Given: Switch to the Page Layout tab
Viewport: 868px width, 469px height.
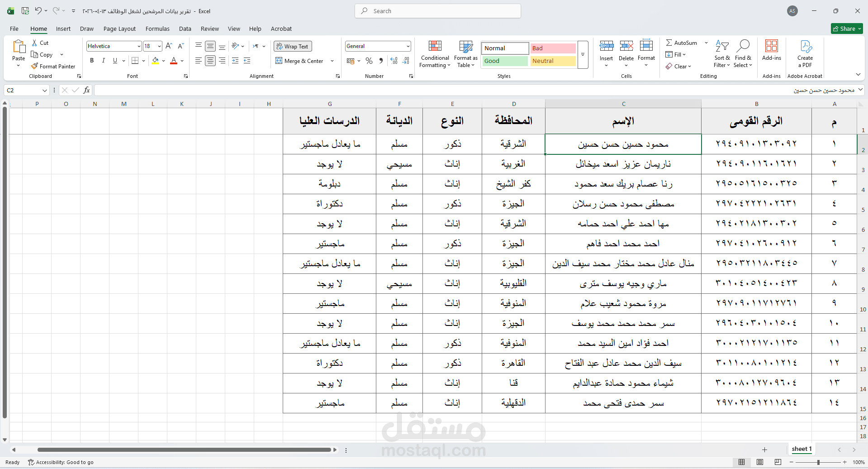Looking at the screenshot, I should 119,29.
